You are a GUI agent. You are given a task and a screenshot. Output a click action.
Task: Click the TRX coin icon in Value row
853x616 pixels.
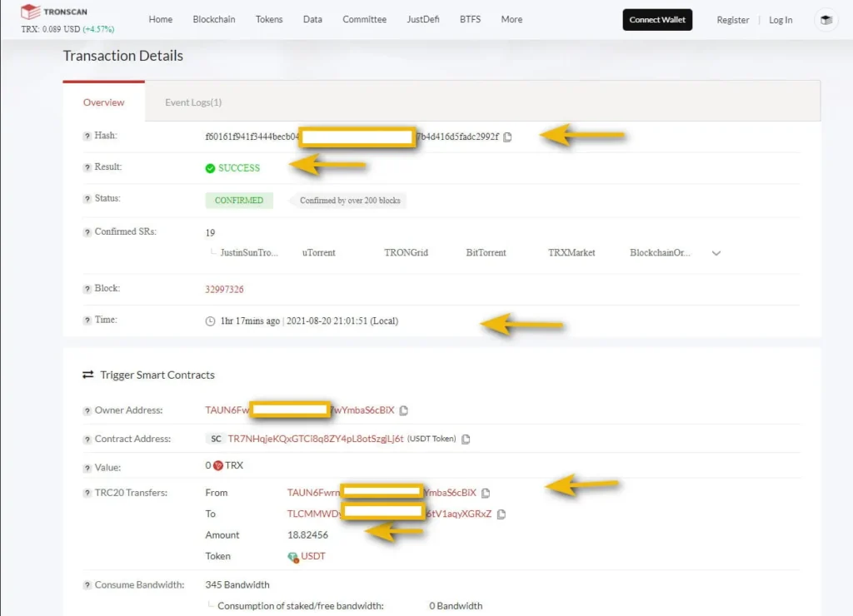coord(218,465)
